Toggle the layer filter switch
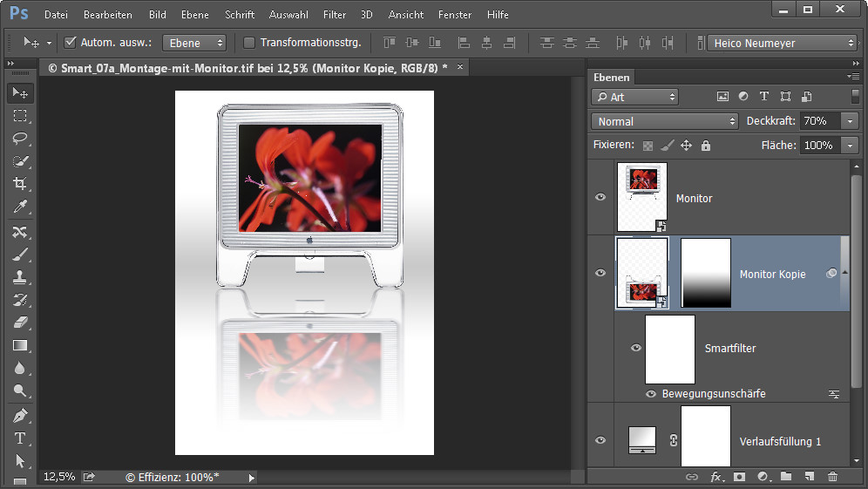 [x=855, y=97]
